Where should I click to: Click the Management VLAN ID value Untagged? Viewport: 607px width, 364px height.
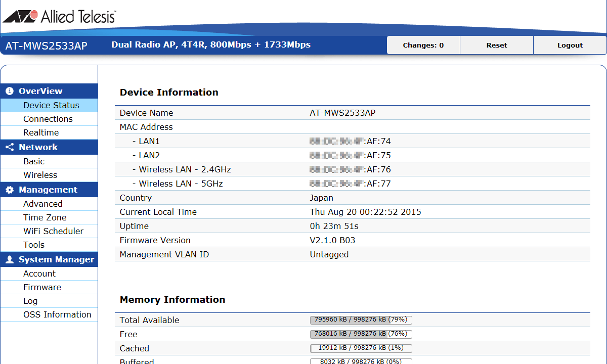tap(329, 254)
